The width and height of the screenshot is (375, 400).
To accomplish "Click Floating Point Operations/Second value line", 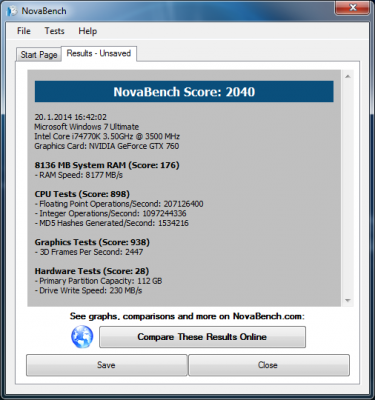I will (x=119, y=204).
